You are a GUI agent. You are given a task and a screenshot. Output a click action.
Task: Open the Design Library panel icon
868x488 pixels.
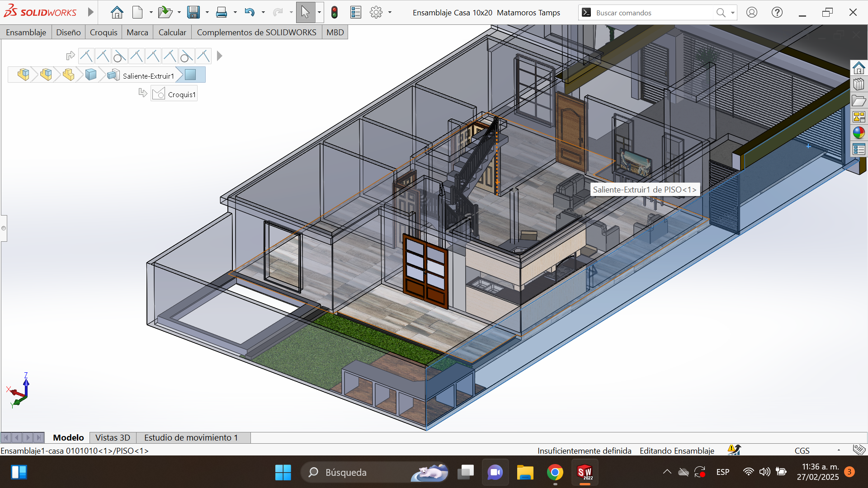[859, 84]
